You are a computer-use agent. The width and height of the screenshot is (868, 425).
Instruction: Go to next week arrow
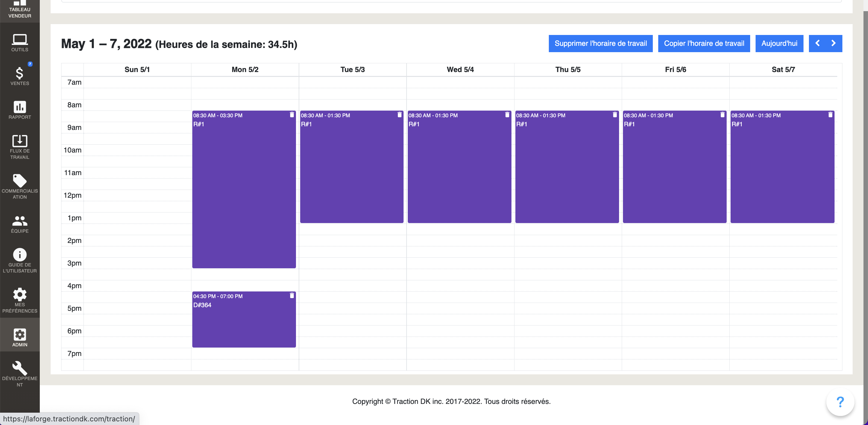click(x=834, y=43)
